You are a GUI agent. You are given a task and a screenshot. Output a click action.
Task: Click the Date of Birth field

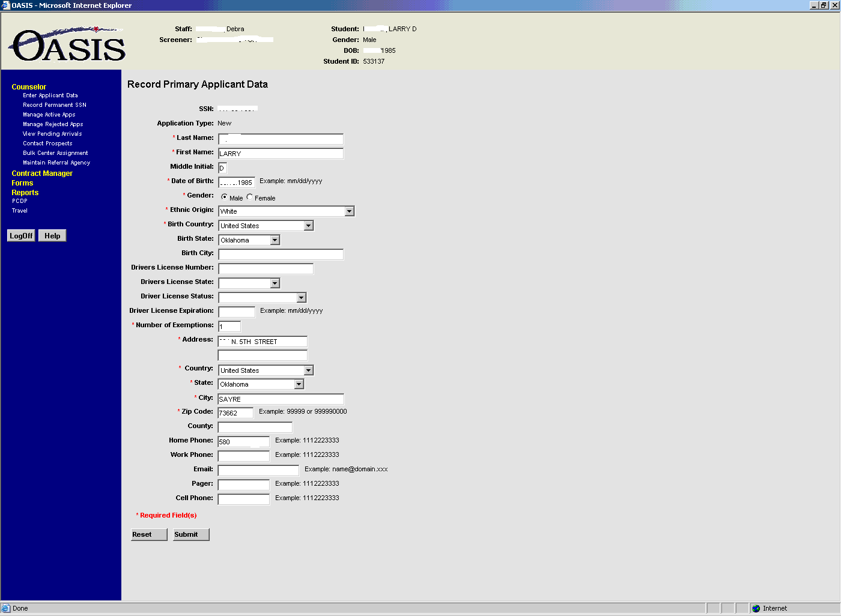click(x=237, y=183)
